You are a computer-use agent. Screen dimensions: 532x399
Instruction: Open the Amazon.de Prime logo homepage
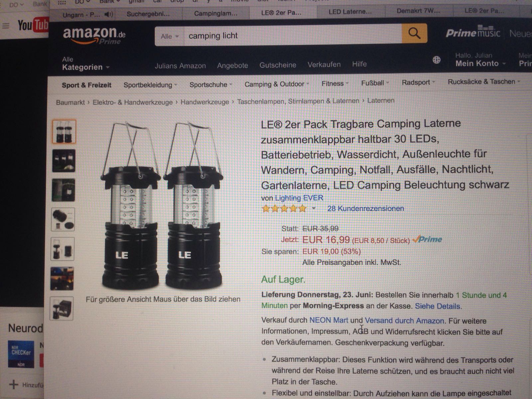(x=94, y=36)
